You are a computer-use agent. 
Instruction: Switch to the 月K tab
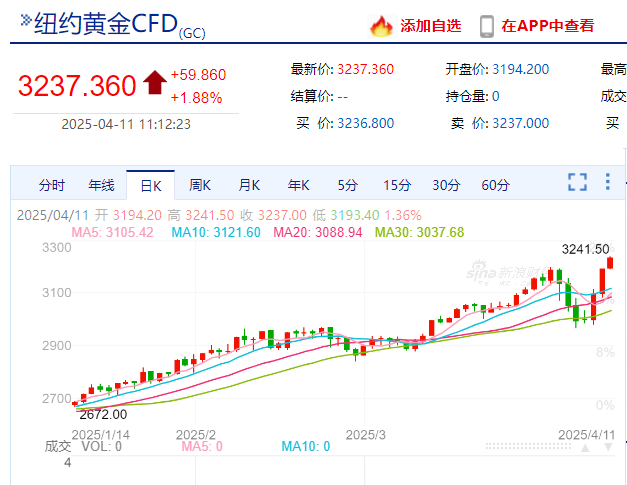click(x=249, y=185)
